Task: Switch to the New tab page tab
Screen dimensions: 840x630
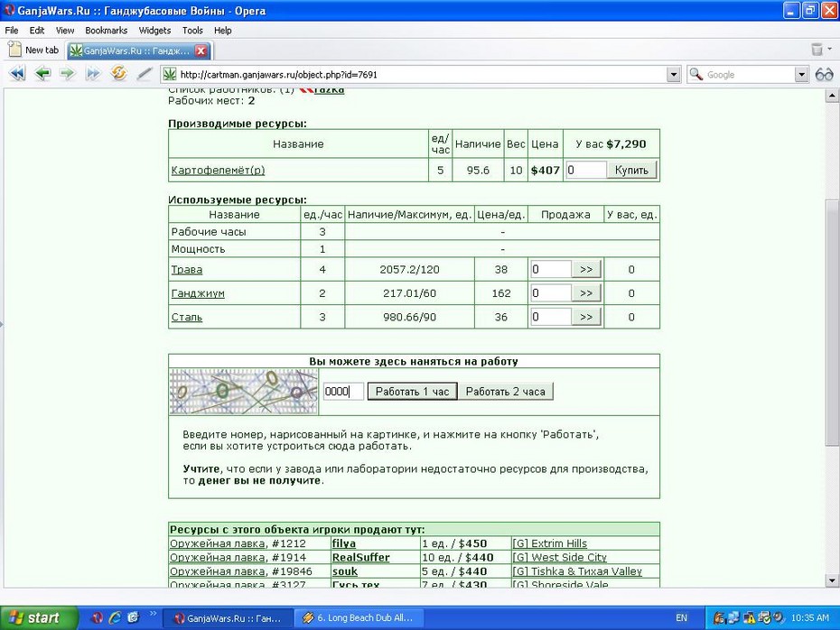Action: pos(33,50)
